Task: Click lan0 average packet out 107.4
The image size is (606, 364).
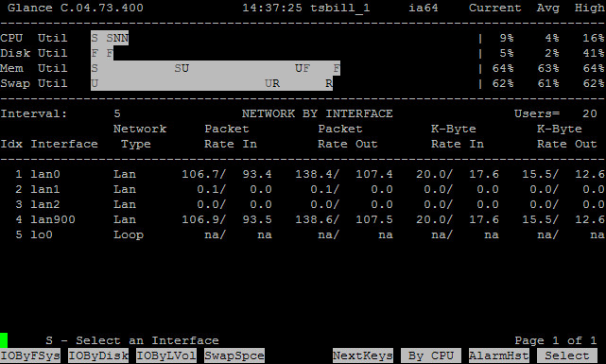Action: coord(374,174)
